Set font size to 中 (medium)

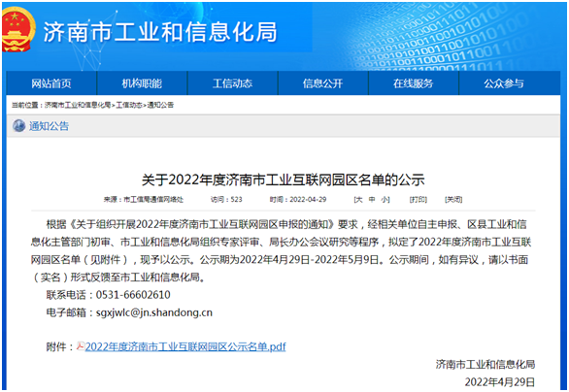(x=372, y=200)
